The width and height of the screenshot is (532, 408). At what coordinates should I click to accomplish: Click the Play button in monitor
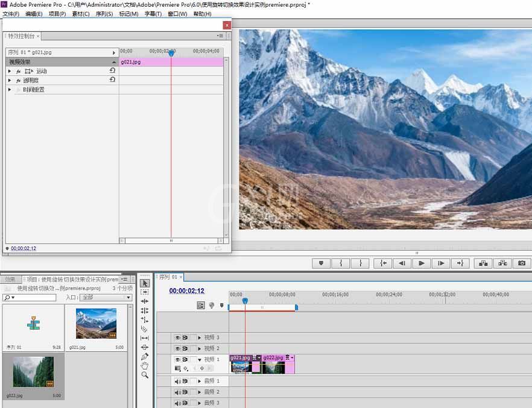click(x=421, y=263)
